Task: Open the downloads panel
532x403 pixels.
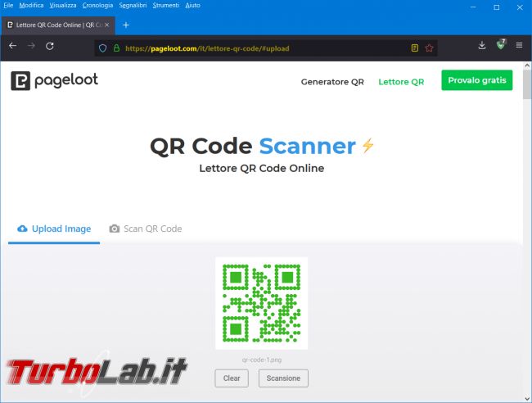Action: pos(482,45)
